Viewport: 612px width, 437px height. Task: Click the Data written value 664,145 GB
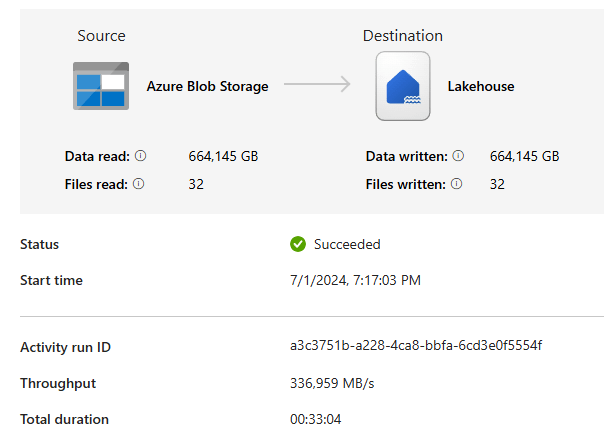tap(524, 156)
